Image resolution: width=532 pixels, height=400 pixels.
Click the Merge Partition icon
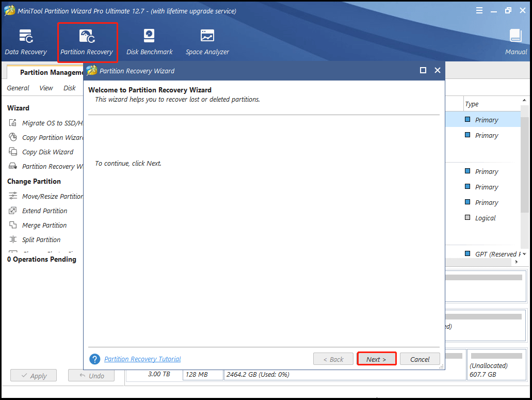tap(12, 225)
